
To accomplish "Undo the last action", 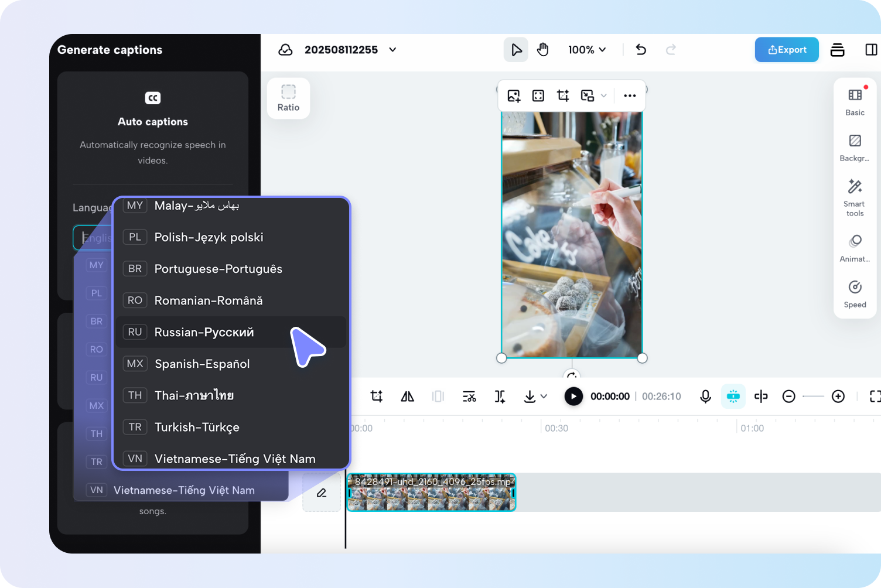I will (x=641, y=50).
